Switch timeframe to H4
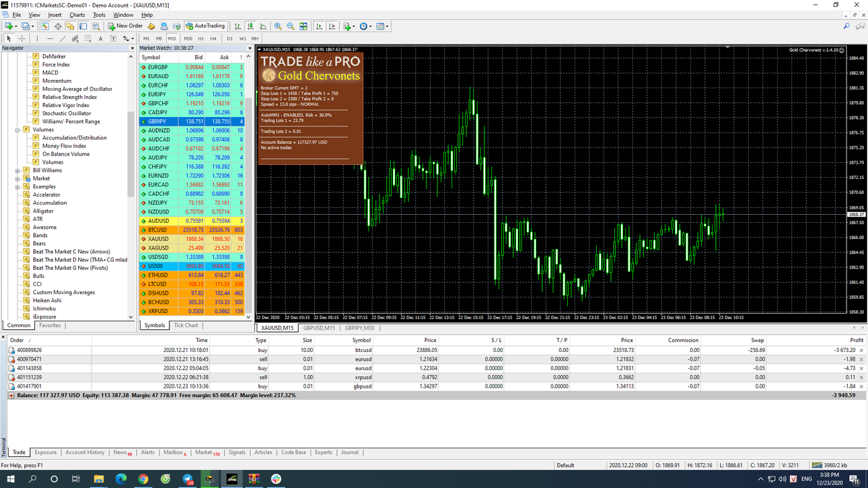The height and width of the screenshot is (488, 868). [x=213, y=38]
